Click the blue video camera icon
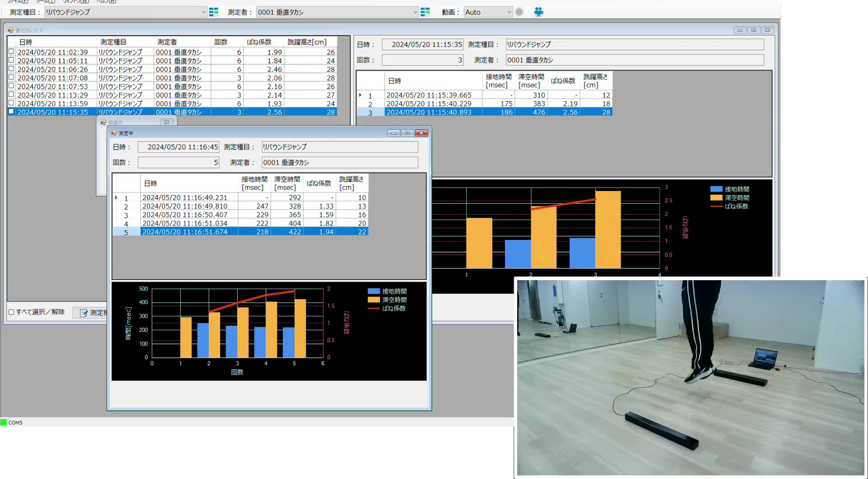 (x=538, y=12)
